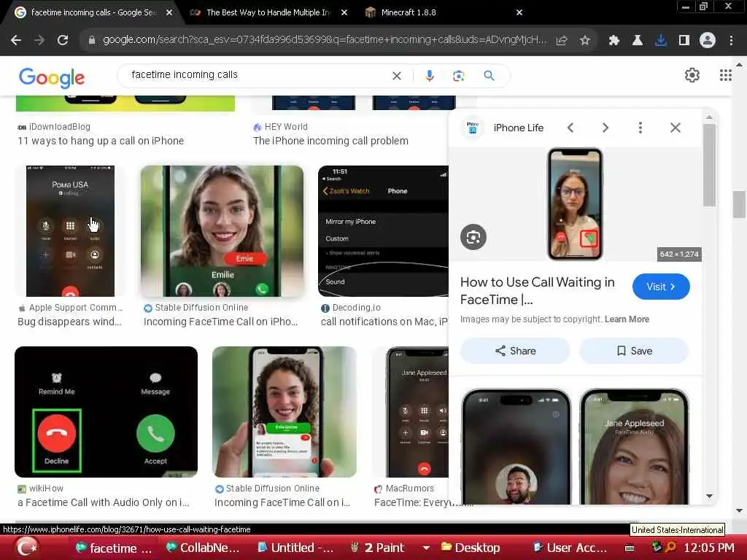Open the Google apps grid

[726, 75]
